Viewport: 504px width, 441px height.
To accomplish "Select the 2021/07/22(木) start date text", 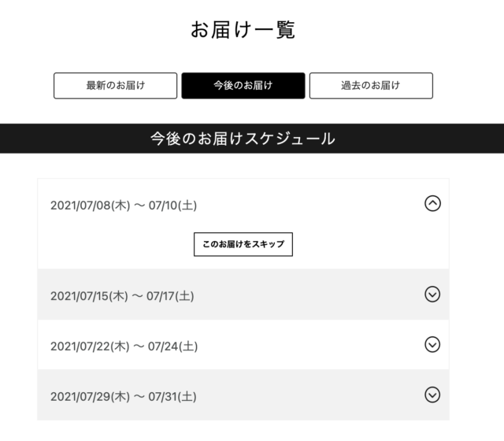I will coord(90,346).
